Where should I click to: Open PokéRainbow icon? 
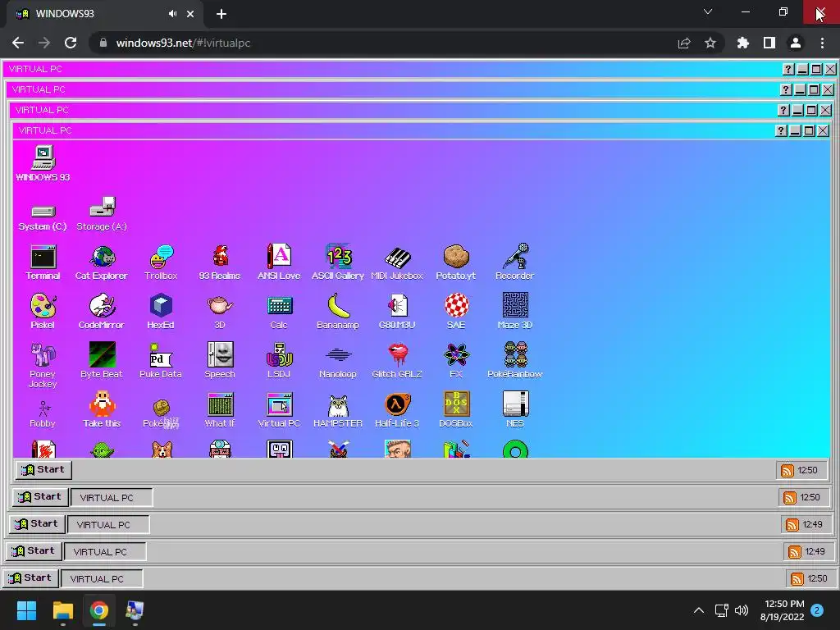tap(515, 361)
